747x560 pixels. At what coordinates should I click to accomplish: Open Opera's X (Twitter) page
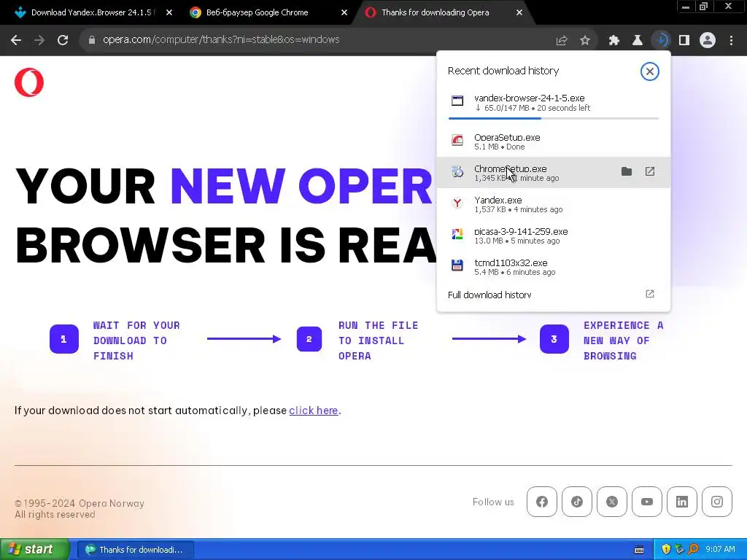(612, 502)
